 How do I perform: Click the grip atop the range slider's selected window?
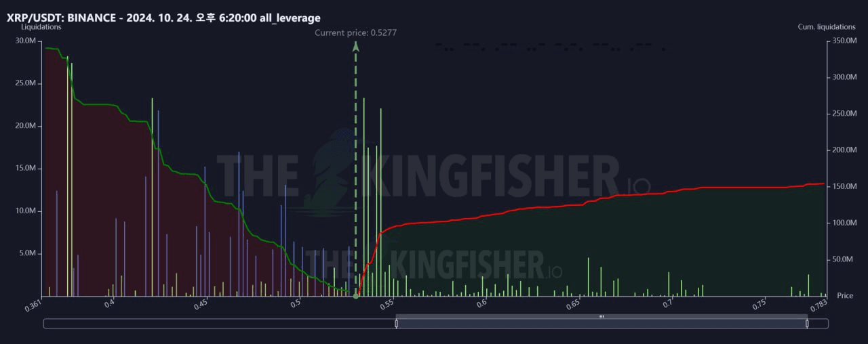click(x=601, y=316)
